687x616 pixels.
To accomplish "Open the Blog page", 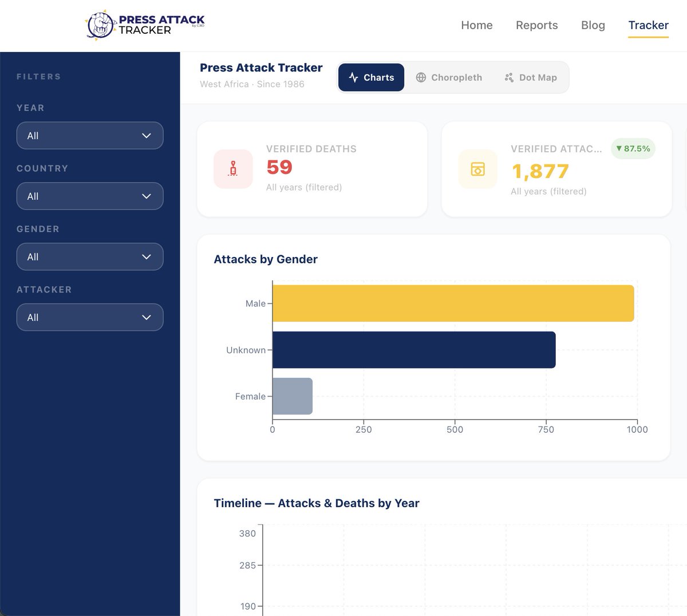I will 593,25.
